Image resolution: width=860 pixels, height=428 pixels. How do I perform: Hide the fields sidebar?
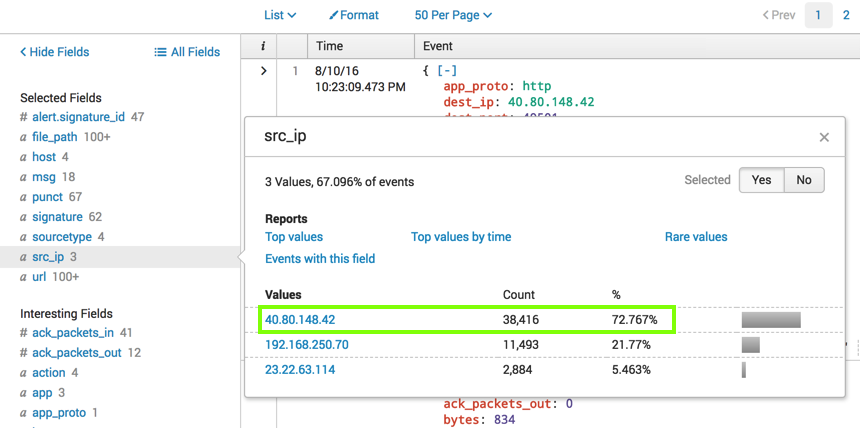click(55, 52)
